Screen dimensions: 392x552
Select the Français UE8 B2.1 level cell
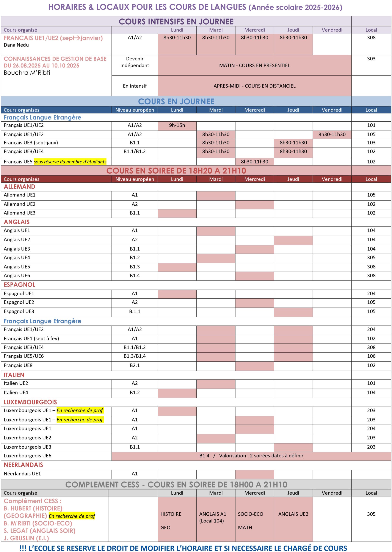(135, 366)
